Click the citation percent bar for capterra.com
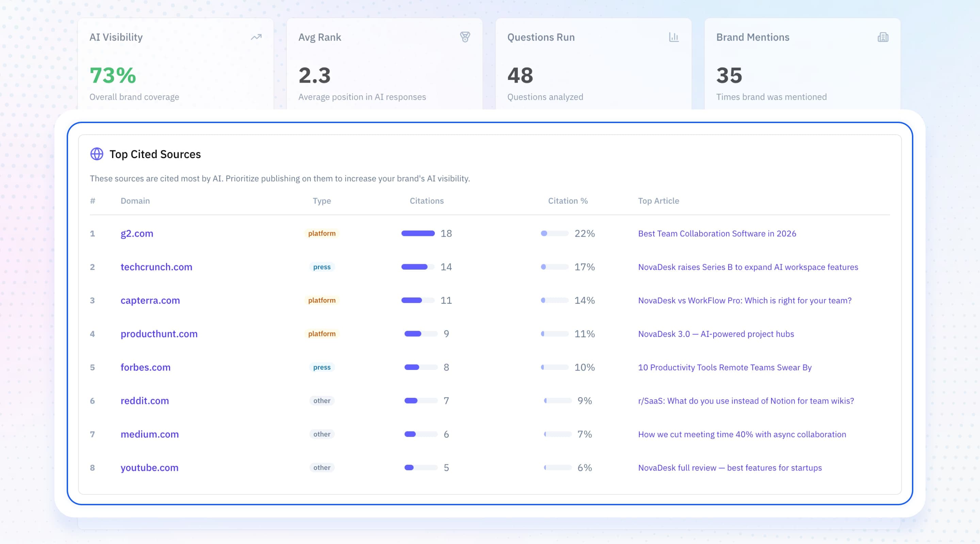Screen dimensions: 980x544 (x=555, y=300)
